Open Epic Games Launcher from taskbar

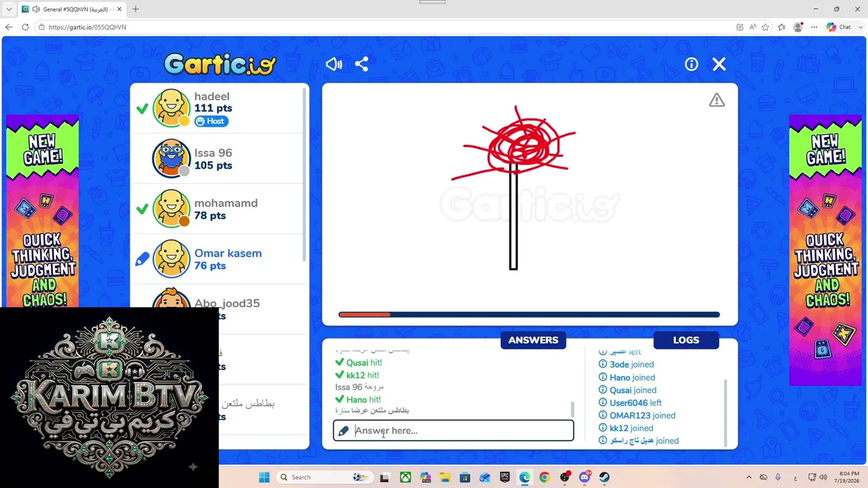point(505,477)
